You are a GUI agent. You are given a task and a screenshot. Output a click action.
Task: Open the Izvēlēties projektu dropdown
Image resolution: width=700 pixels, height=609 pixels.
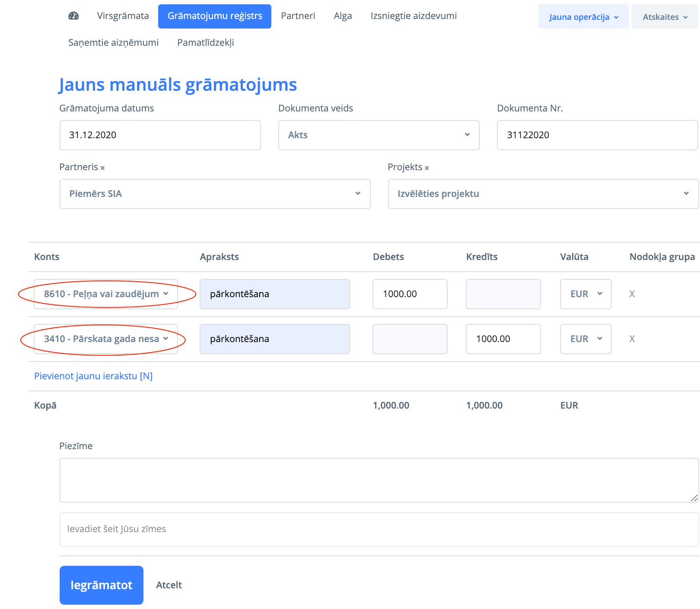(x=543, y=194)
